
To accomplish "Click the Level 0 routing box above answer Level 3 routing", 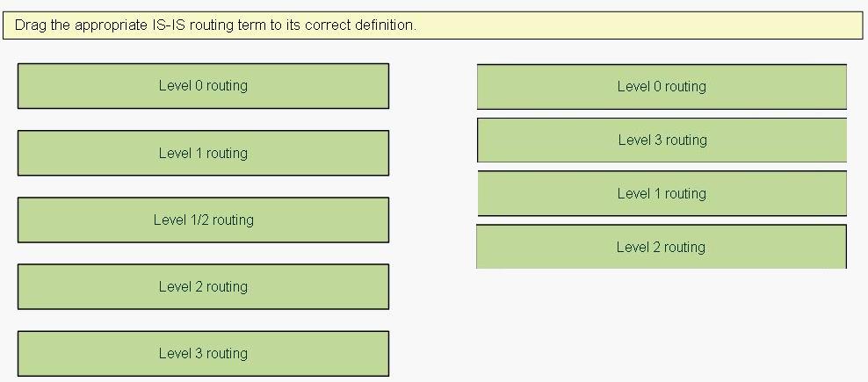I will click(662, 87).
